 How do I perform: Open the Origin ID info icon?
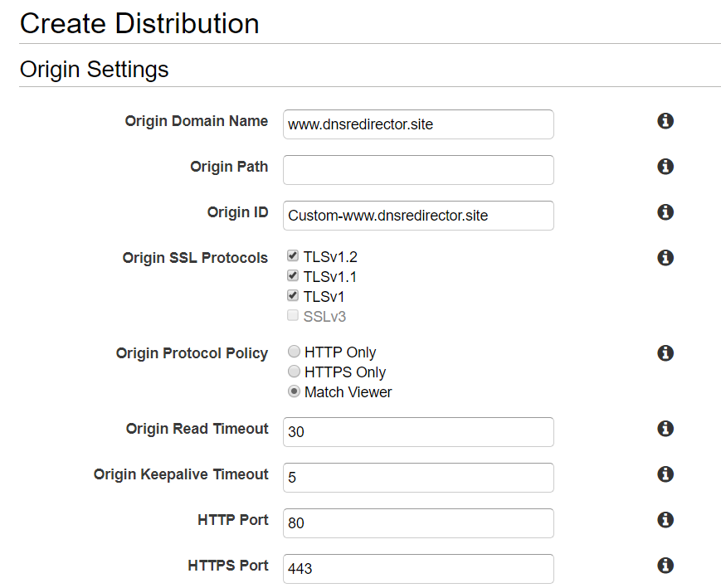pyautogui.click(x=665, y=212)
